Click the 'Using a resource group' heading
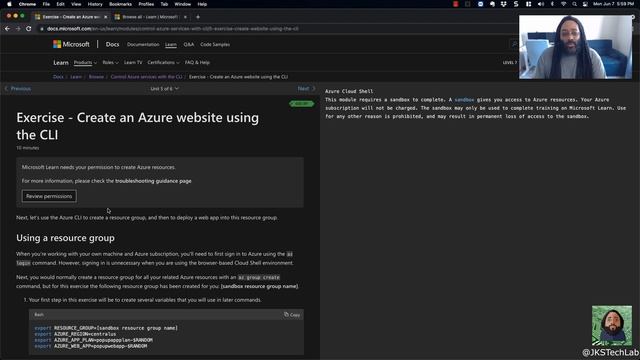Image resolution: width=640 pixels, height=360 pixels. (65, 238)
